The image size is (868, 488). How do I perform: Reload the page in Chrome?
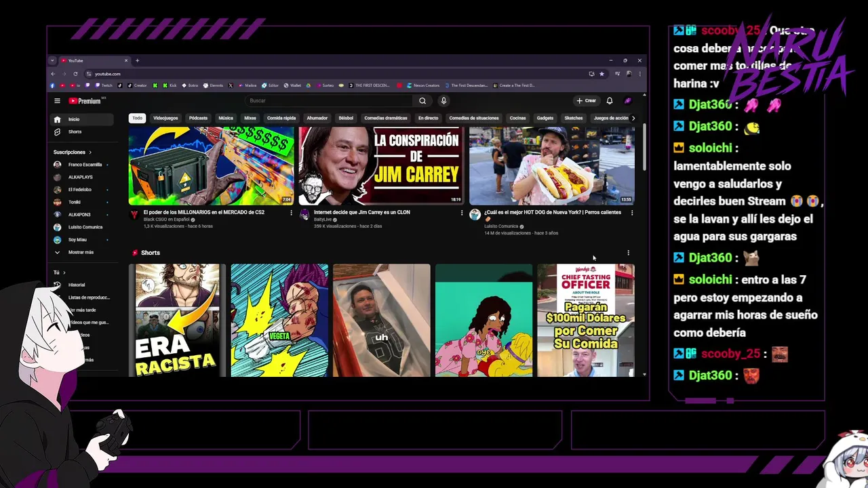(75, 74)
